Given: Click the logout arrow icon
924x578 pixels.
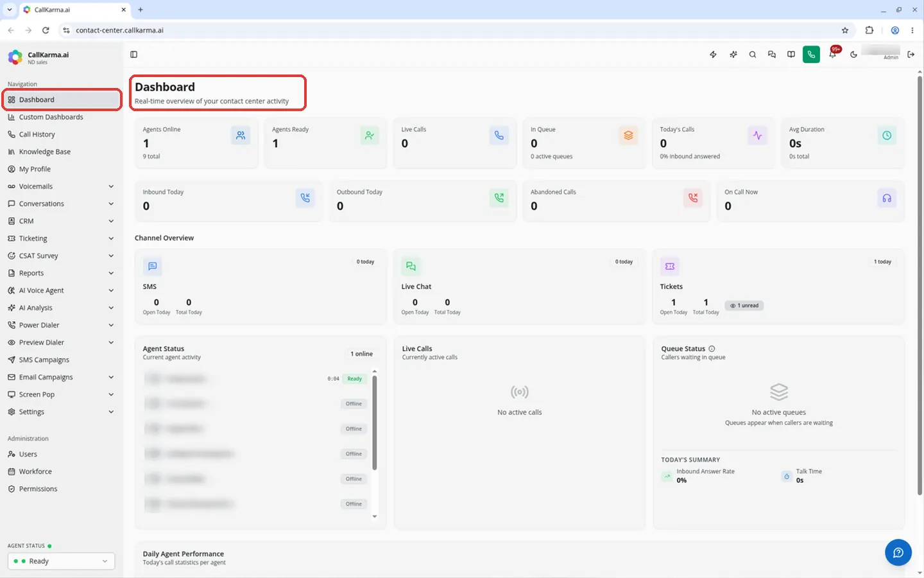Looking at the screenshot, I should pyautogui.click(x=911, y=55).
